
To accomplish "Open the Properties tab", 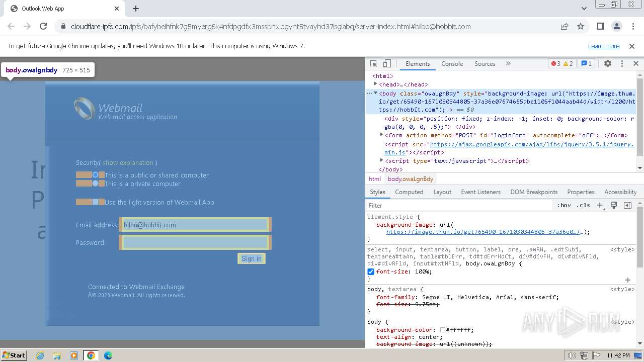I will tap(581, 192).
